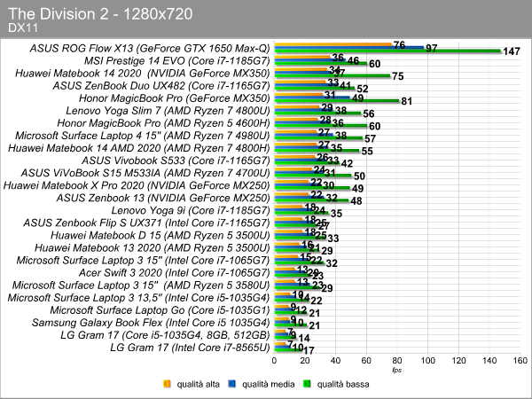Click the 97 value on ASUS ROG Flow X13
Viewport: 532px width, 399px height.
pos(431,49)
